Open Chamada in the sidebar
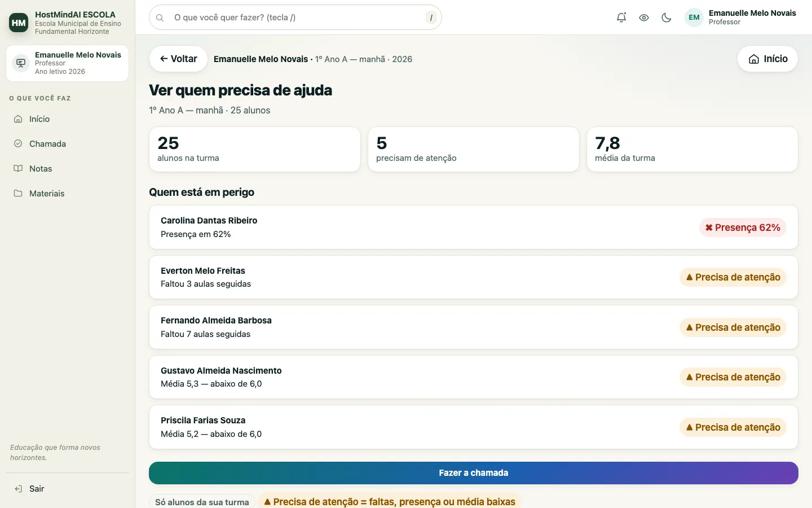Viewport: 812px width, 508px height. [68, 144]
